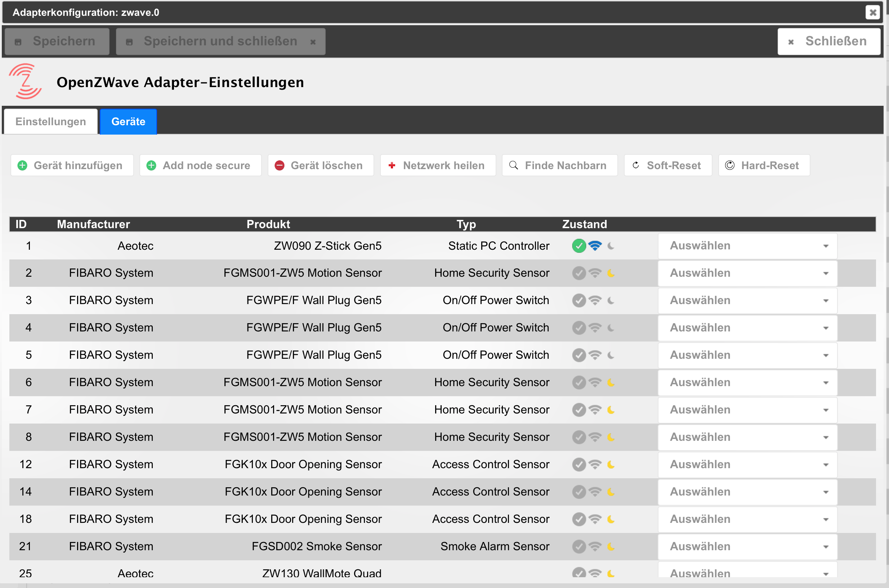Viewport: 889px width, 588px height.
Task: Select the Geräte tab
Action: coord(128,122)
